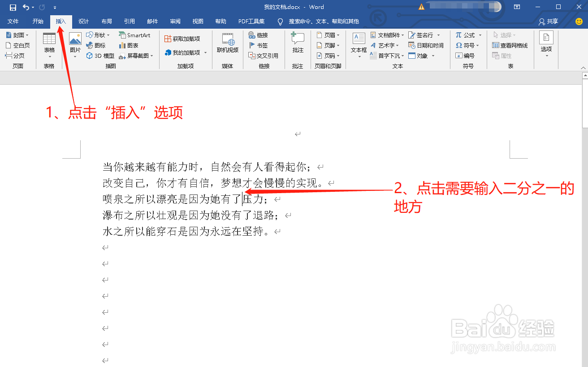Open the 文件 tab
The height and width of the screenshot is (367, 588).
click(x=13, y=22)
